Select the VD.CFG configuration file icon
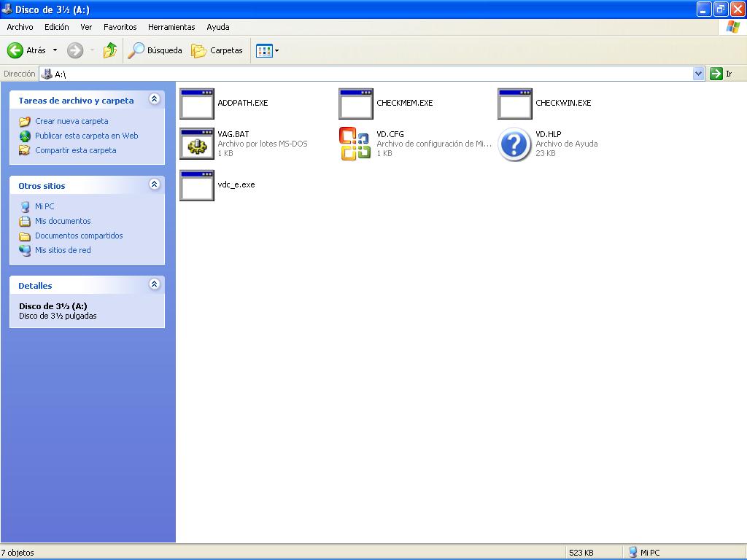Viewport: 747px width, 560px height. point(355,144)
